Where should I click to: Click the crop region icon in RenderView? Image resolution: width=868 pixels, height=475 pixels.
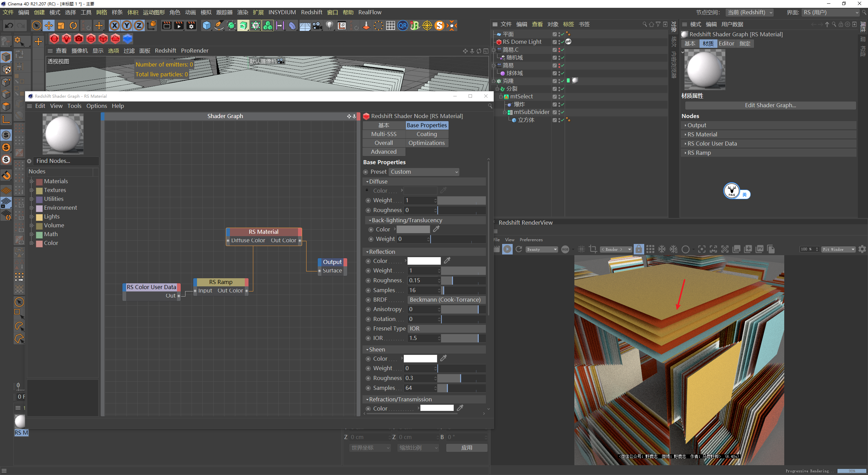(x=593, y=249)
